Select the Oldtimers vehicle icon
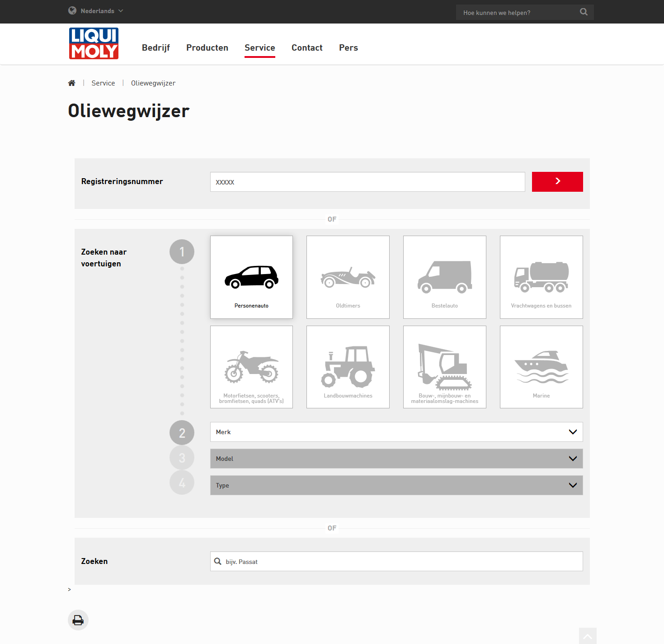 (x=348, y=277)
